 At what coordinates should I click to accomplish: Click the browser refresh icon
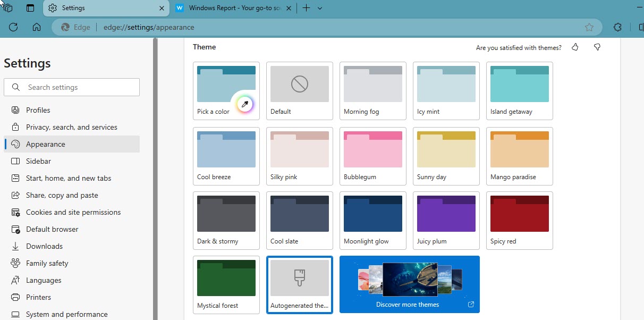(13, 27)
